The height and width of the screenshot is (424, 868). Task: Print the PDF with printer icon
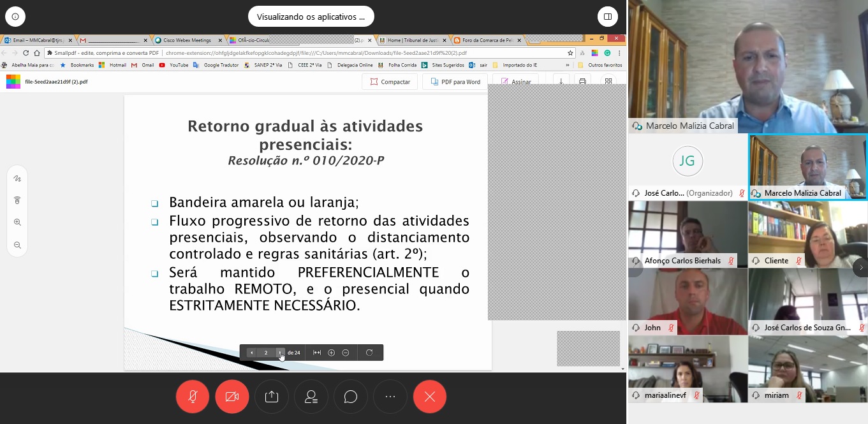[582, 82]
